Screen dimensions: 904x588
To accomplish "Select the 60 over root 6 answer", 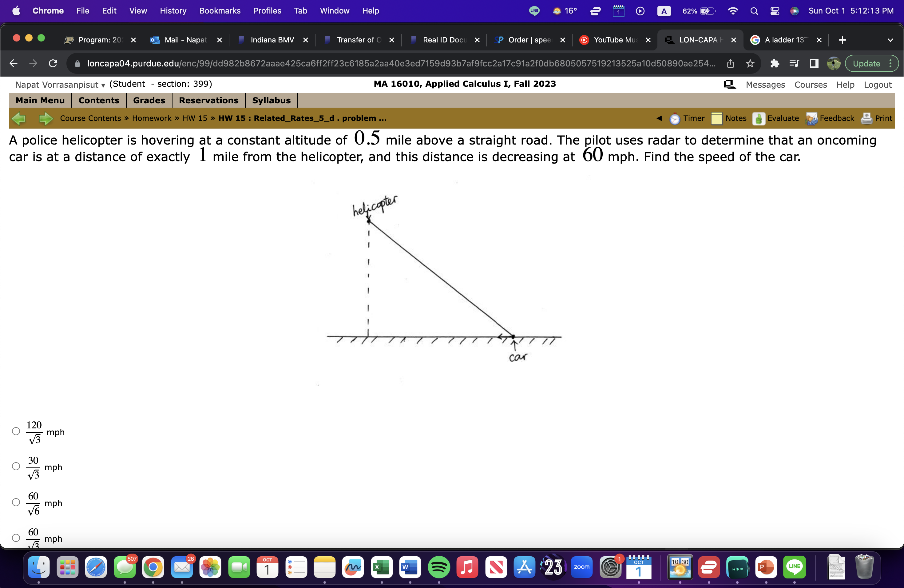I will pos(16,502).
